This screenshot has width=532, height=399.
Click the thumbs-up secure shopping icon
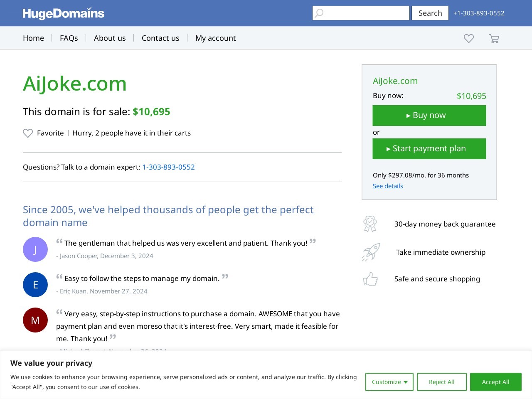tap(370, 279)
